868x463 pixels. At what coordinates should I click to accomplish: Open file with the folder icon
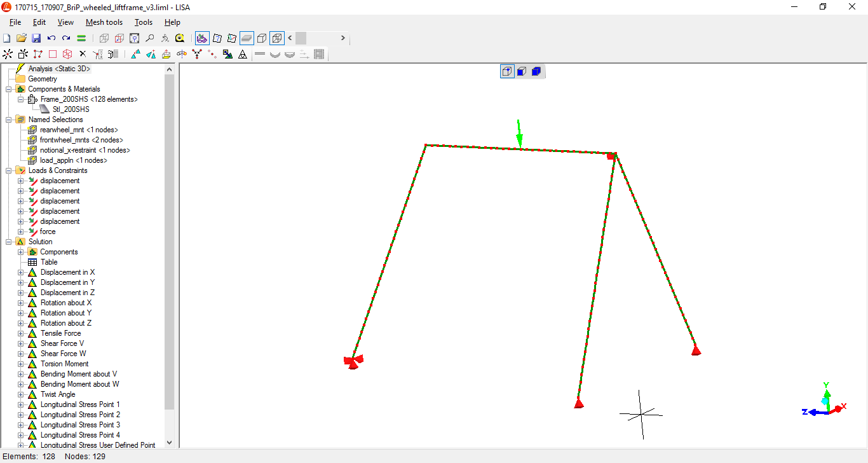coord(21,38)
